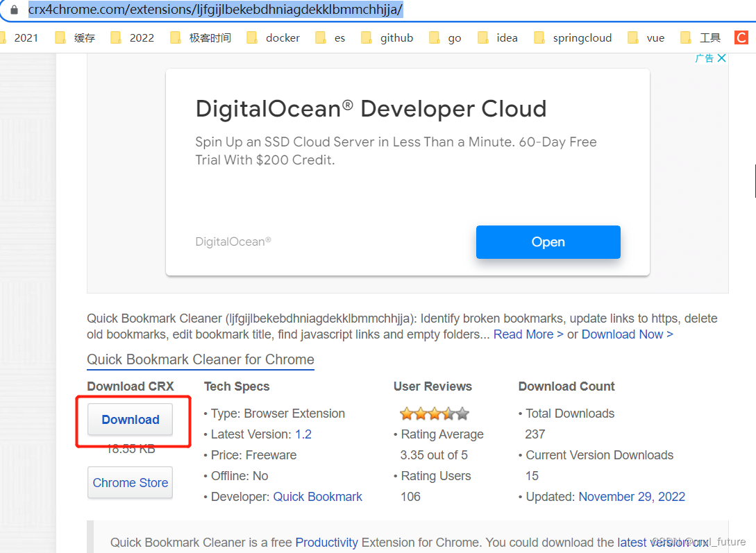Open the idea bookmark folder
This screenshot has width=756, height=553.
click(x=498, y=37)
